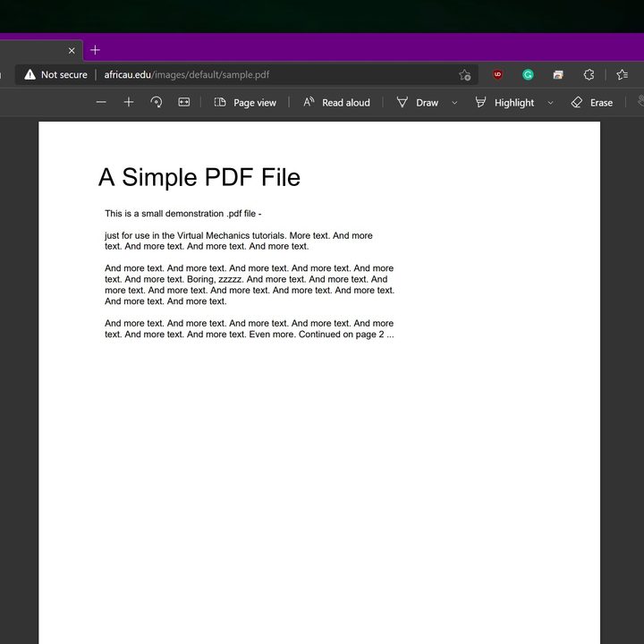
Task: Select the Draw tool
Action: coord(418,103)
